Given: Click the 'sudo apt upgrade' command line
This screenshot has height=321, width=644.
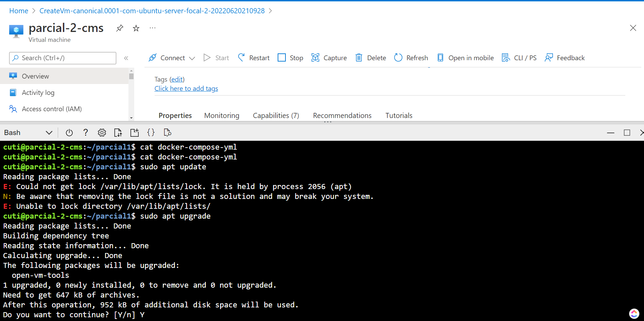Looking at the screenshot, I should point(175,216).
